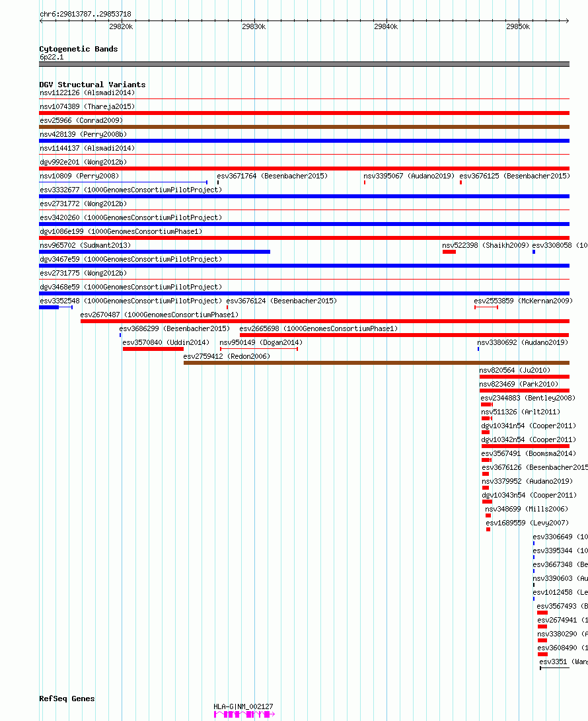The height and width of the screenshot is (721, 588).
Task: Click esv1689559 (Levy2007) label
Action: click(527, 523)
